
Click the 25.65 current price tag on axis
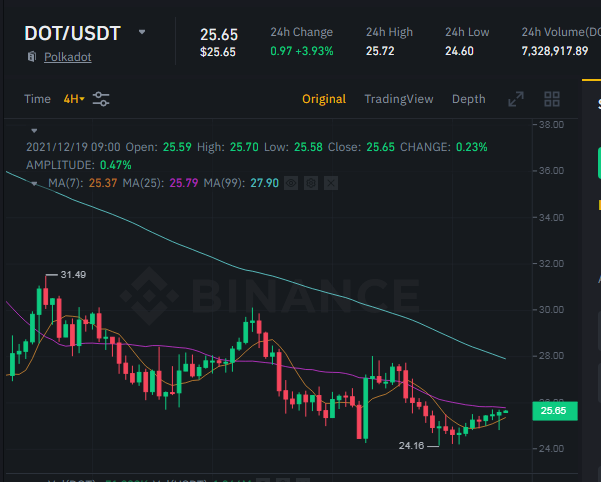coord(555,411)
